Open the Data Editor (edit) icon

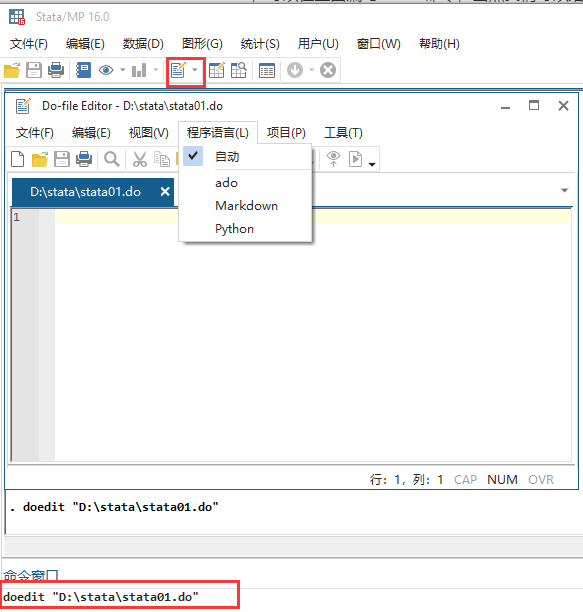pyautogui.click(x=217, y=70)
